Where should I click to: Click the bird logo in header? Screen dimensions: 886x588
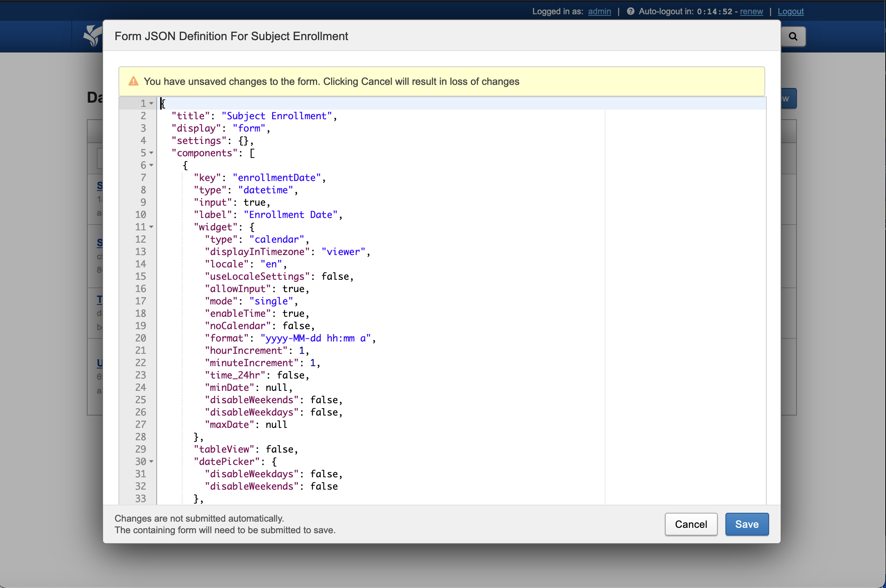click(x=93, y=36)
